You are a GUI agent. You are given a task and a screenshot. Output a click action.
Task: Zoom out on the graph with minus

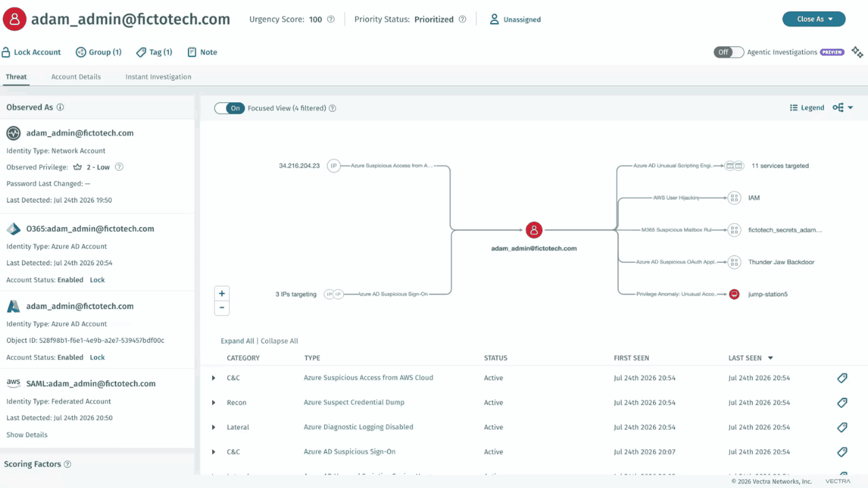[222, 308]
